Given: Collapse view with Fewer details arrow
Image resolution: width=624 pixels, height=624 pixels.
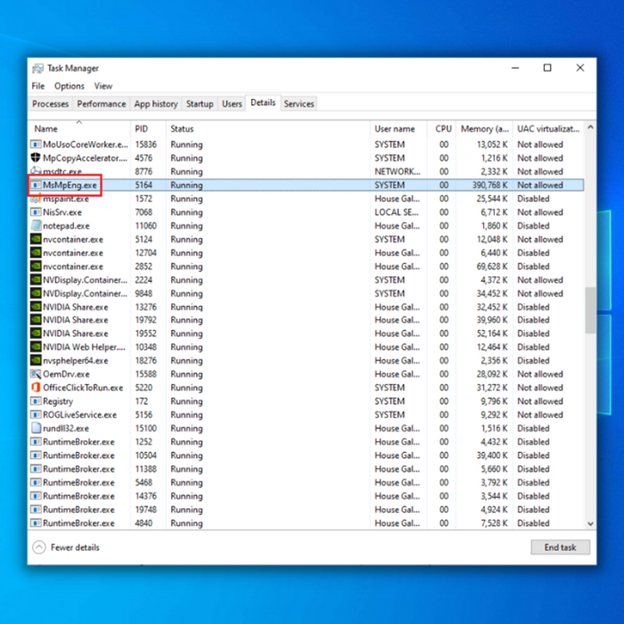Looking at the screenshot, I should [39, 547].
